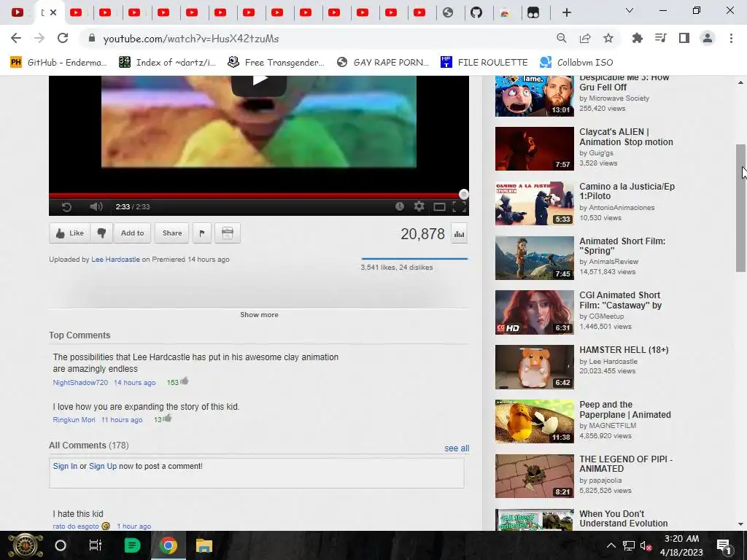Reload the page
Screen dimensions: 747x560
pos(63,38)
